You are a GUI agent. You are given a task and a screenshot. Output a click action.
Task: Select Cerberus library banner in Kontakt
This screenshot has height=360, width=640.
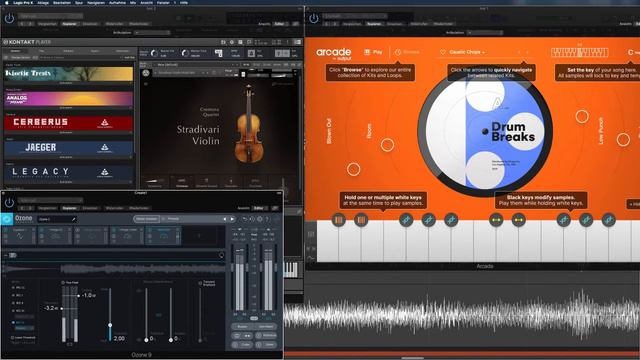69,122
